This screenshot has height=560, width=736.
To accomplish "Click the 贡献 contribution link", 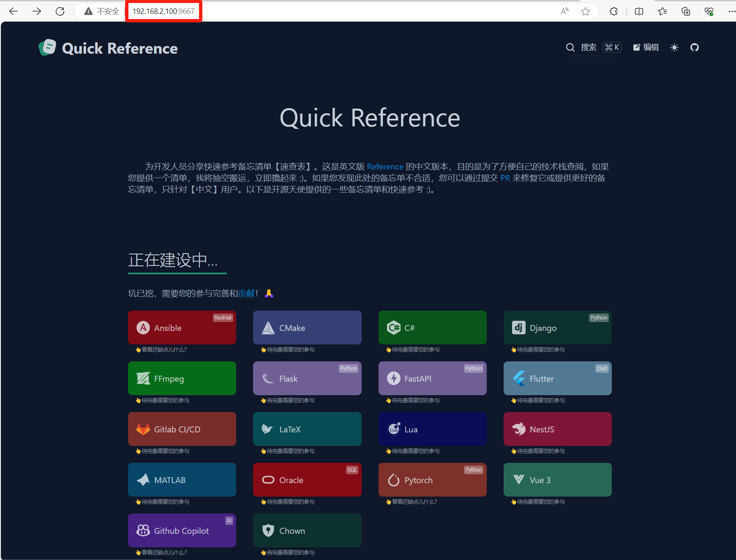I will 246,293.
